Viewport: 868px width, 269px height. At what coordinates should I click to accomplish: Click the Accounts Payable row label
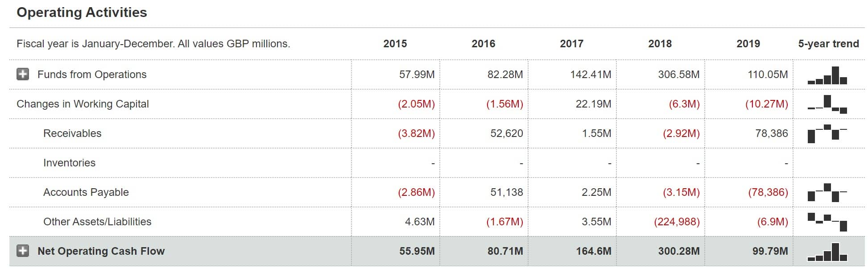(86, 192)
